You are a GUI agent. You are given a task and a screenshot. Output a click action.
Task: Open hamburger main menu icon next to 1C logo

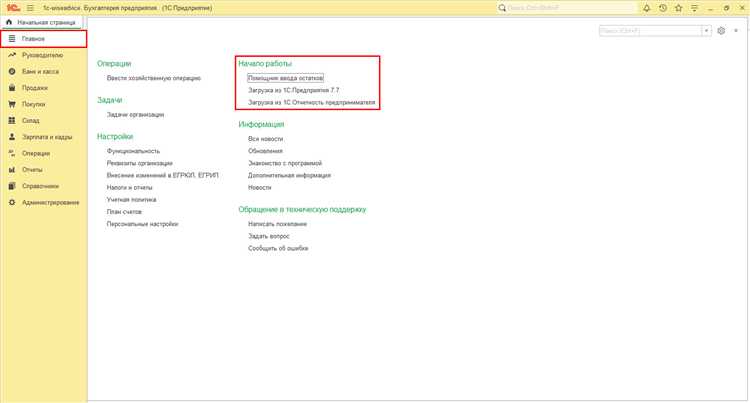tap(30, 8)
